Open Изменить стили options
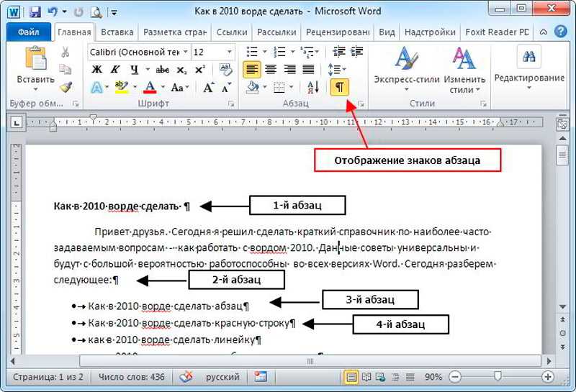This screenshot has width=576, height=392. click(x=464, y=69)
